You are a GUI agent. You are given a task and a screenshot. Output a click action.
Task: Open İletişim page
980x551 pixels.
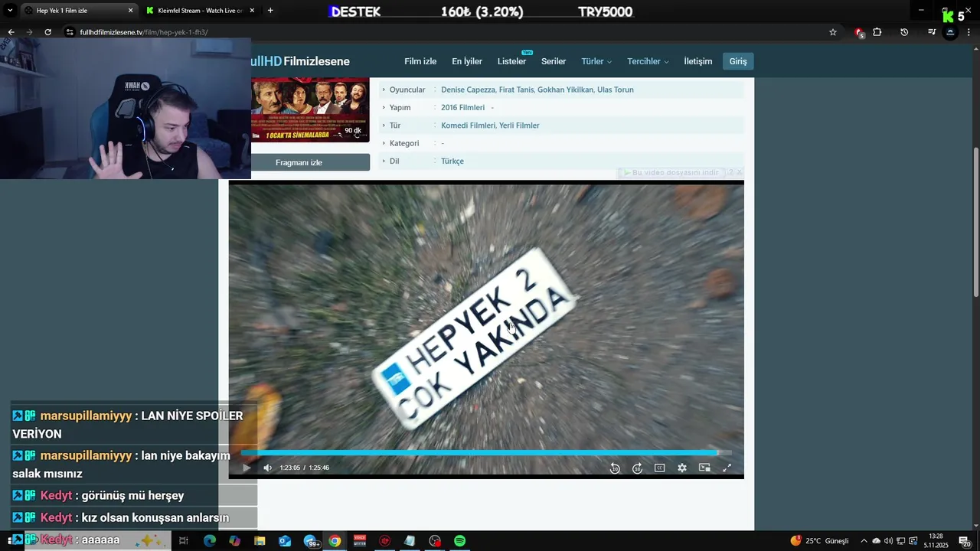(x=697, y=61)
